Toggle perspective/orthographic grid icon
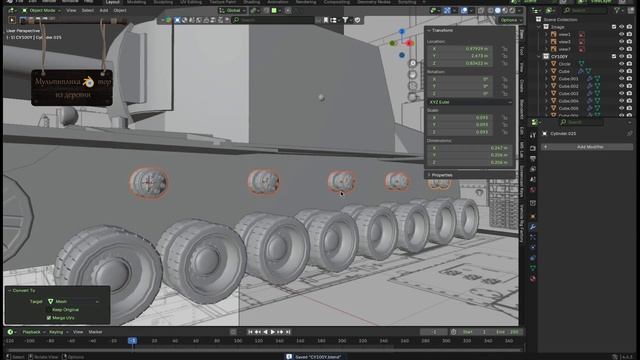 413,97
